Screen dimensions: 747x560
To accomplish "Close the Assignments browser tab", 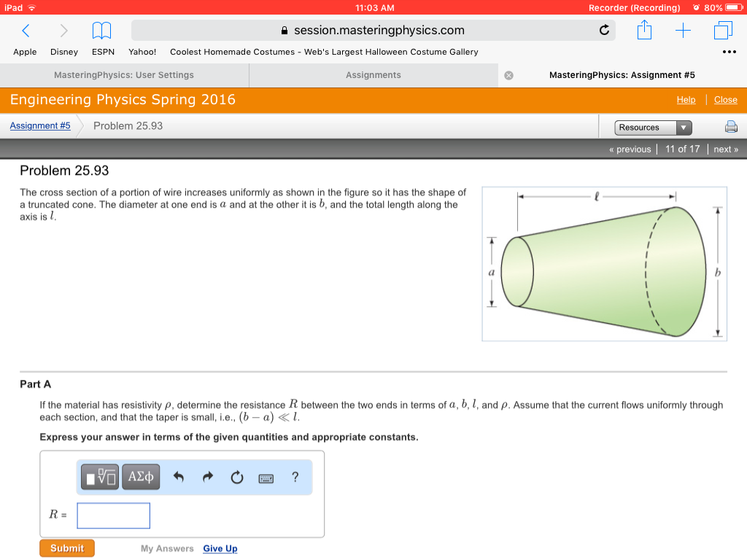I will click(508, 74).
